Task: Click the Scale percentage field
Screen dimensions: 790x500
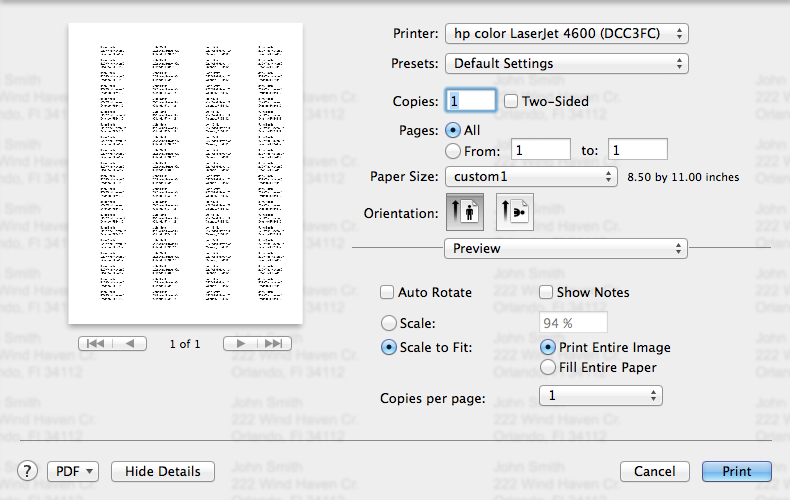Action: (x=573, y=323)
